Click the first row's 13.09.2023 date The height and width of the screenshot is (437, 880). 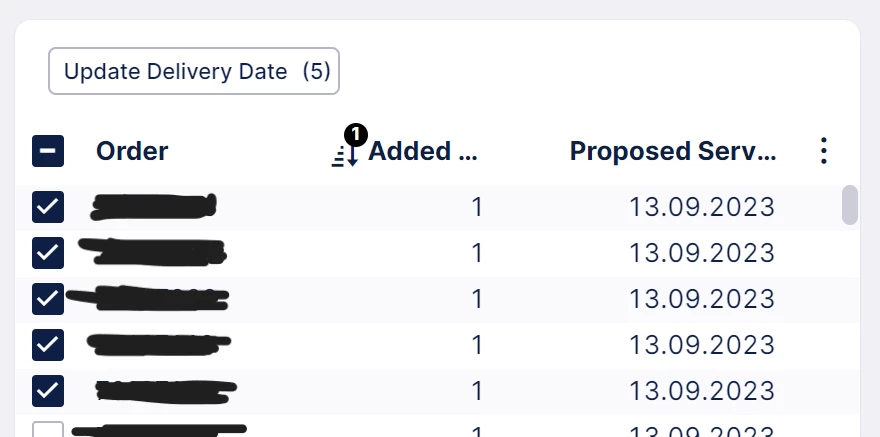pyautogui.click(x=702, y=207)
